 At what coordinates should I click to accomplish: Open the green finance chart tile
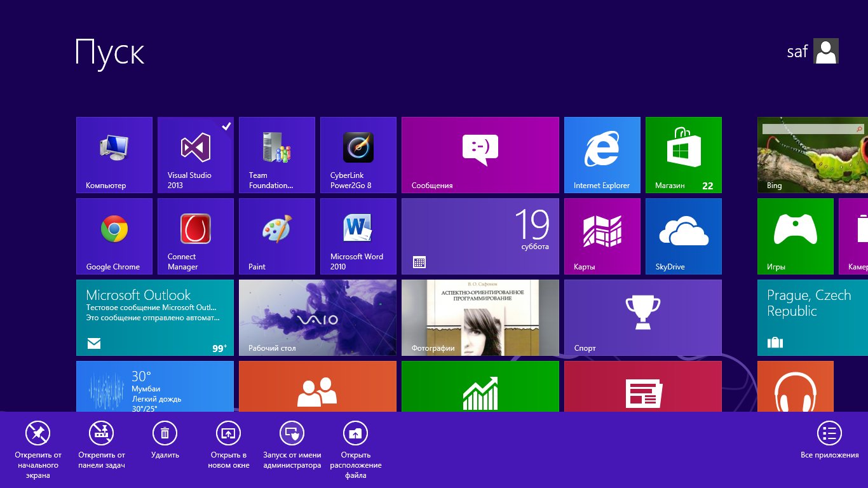point(480,386)
